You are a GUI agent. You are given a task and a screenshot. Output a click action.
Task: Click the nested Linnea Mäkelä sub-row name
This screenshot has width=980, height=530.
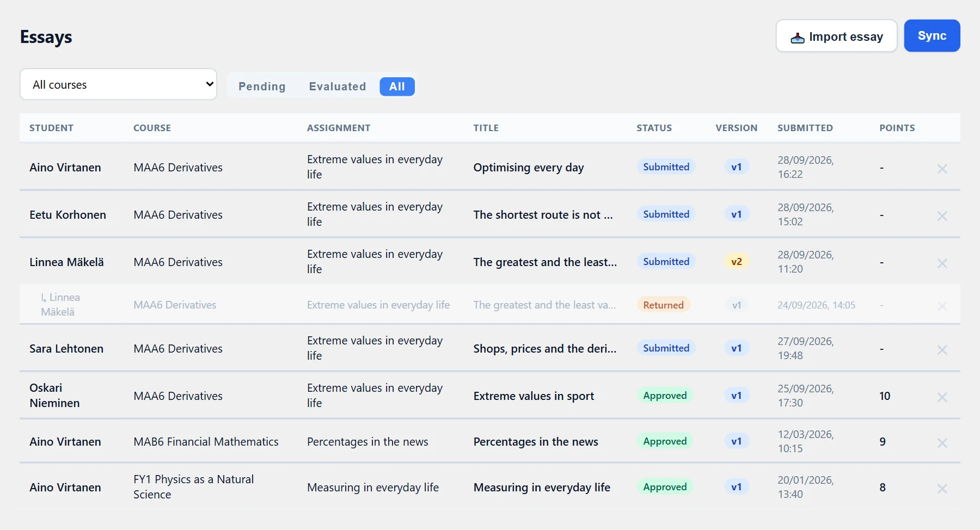click(x=60, y=305)
